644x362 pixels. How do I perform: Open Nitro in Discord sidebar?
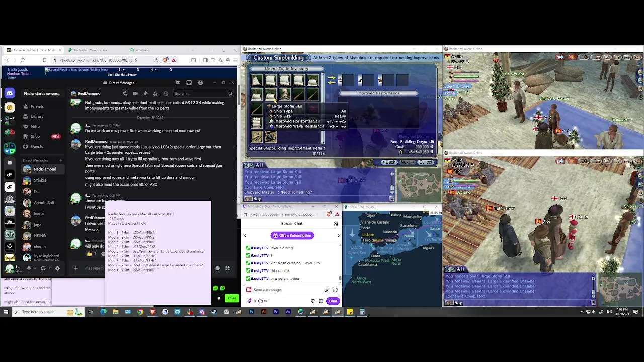(x=35, y=126)
